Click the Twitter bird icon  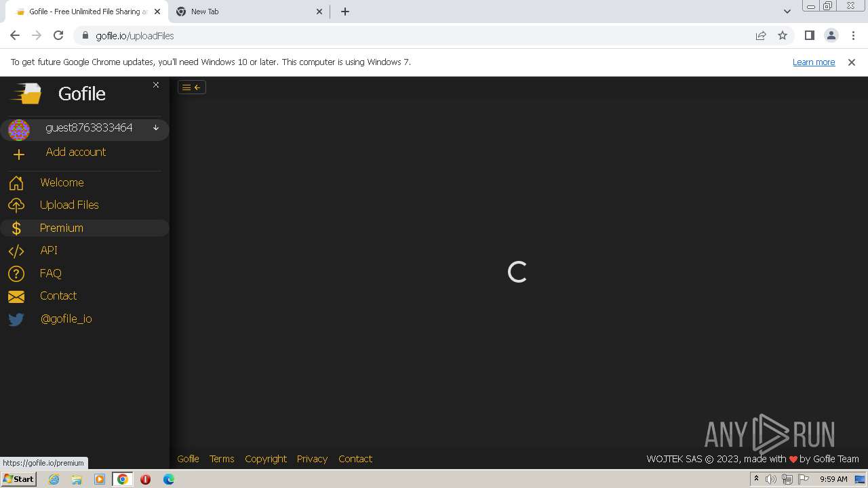point(16,319)
